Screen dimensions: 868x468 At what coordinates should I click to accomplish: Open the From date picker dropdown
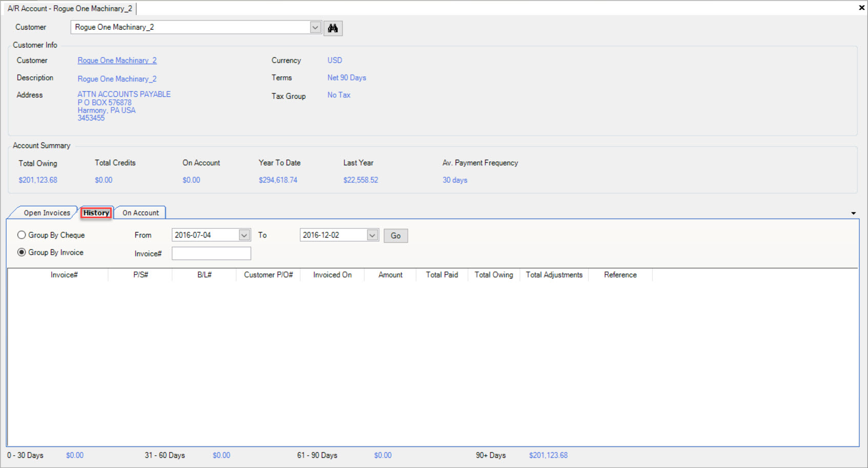pyautogui.click(x=244, y=235)
